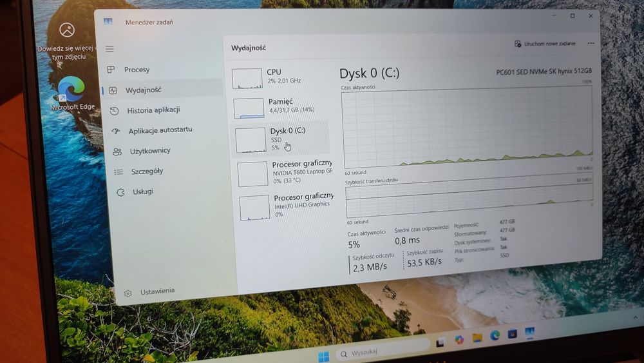Click the Wydajność page title
644x363 pixels.
[249, 48]
